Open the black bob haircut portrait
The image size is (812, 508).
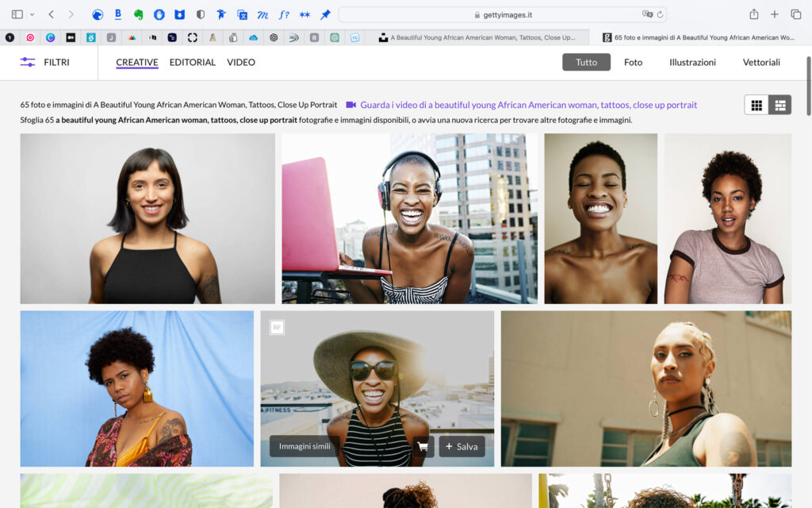[147, 218]
